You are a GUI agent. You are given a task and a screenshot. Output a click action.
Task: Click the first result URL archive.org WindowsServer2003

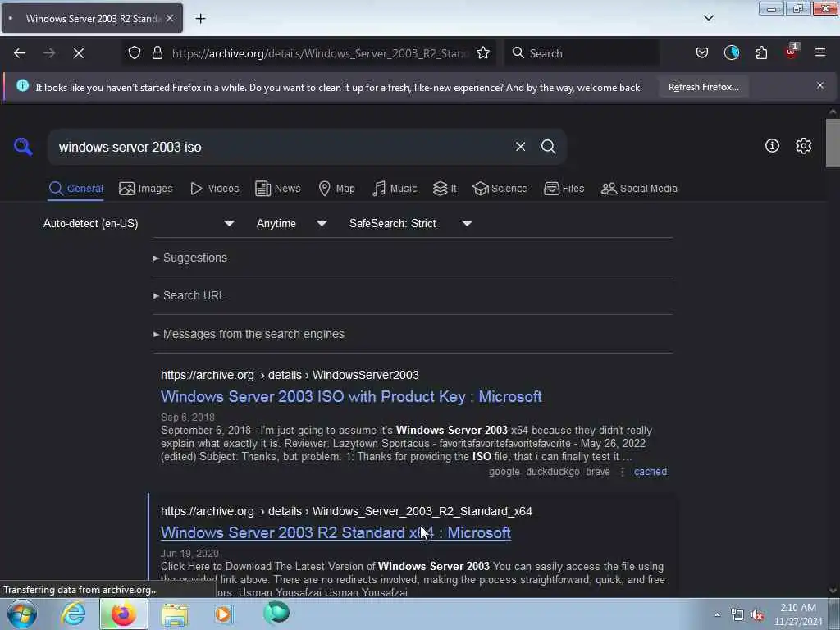click(x=290, y=375)
